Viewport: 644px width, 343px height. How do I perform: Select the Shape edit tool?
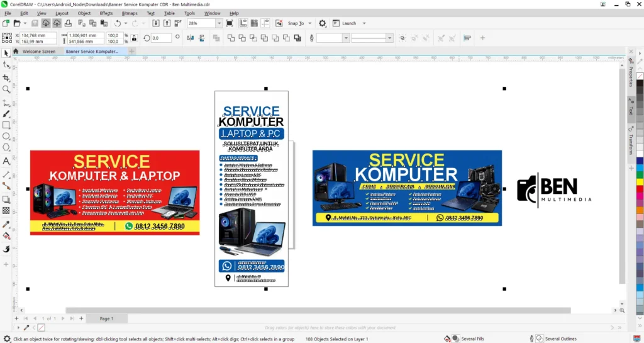[x=6, y=65]
